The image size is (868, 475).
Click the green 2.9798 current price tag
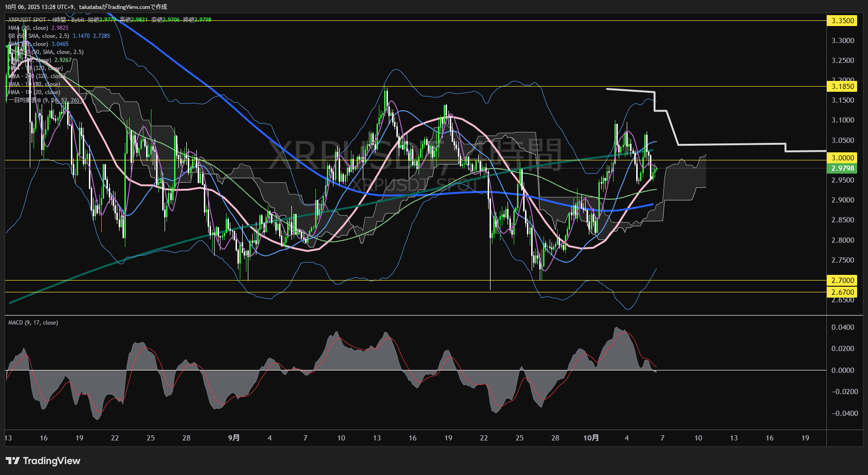[x=842, y=168]
